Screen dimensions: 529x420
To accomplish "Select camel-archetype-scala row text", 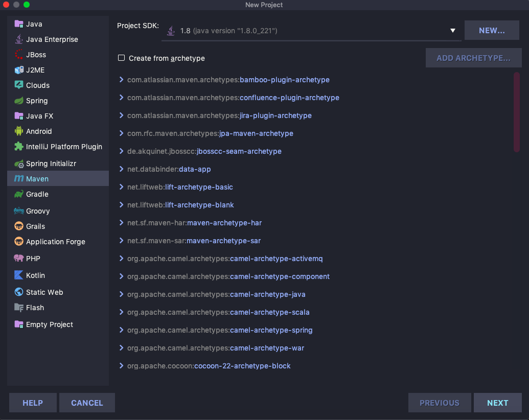I will (218, 312).
